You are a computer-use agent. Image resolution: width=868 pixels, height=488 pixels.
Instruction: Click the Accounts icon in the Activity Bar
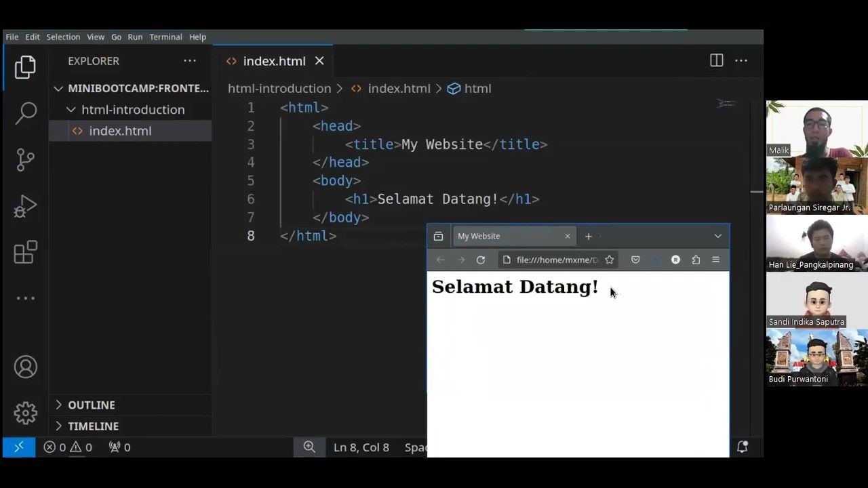(25, 367)
